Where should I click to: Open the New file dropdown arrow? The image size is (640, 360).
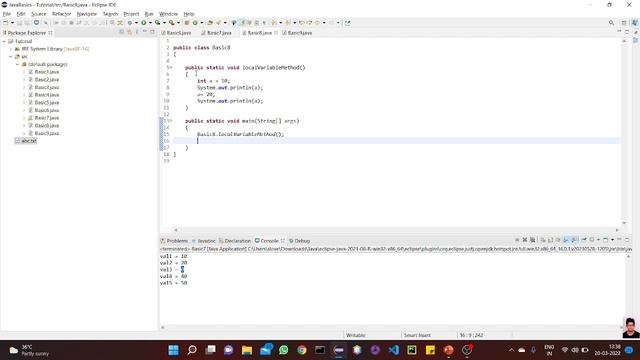click(12, 23)
